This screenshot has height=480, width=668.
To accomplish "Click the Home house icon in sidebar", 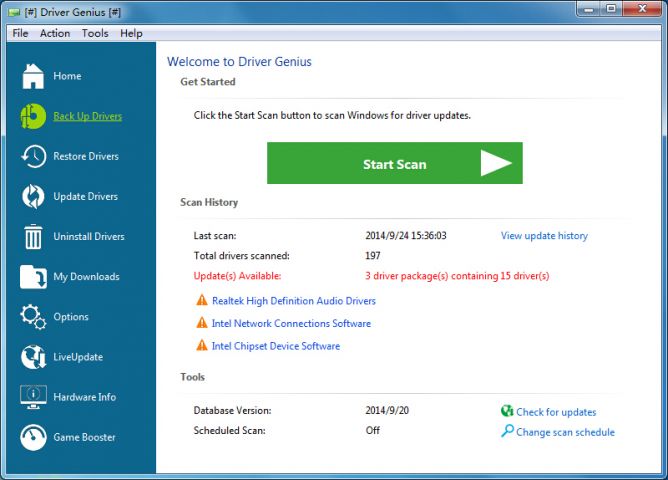I will (x=33, y=76).
